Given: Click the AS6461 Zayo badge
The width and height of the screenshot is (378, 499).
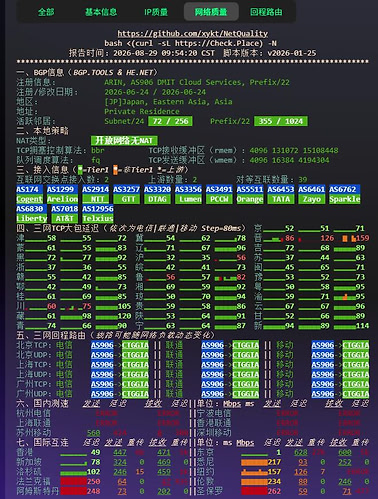Looking at the screenshot, I should (312, 194).
